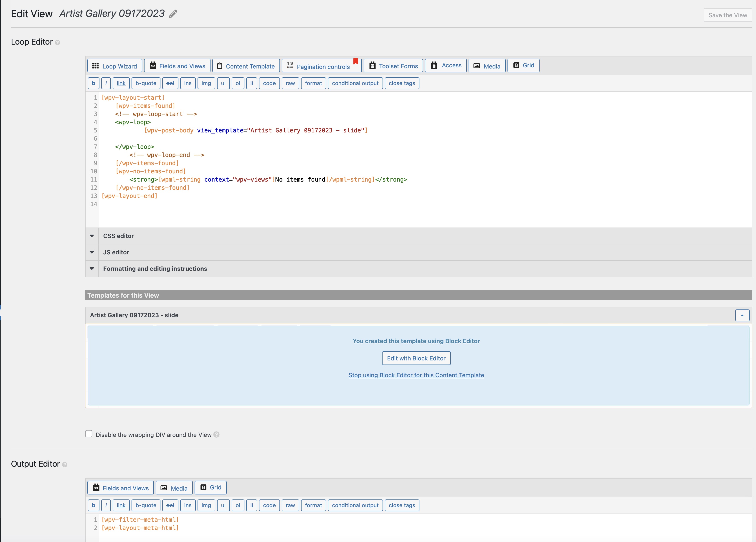This screenshot has width=756, height=542.
Task: Expand the JS editor section
Action: [419, 252]
